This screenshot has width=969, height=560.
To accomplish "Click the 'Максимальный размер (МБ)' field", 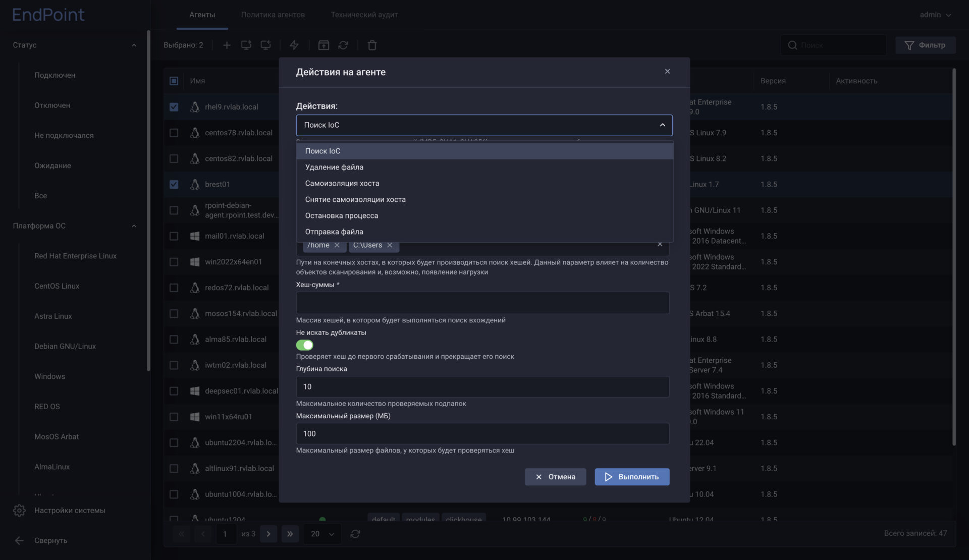I will [482, 434].
